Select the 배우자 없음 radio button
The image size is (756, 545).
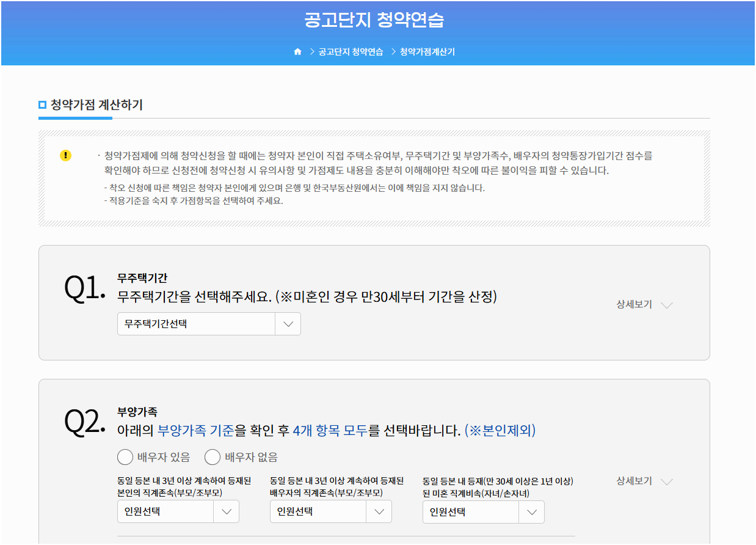213,456
